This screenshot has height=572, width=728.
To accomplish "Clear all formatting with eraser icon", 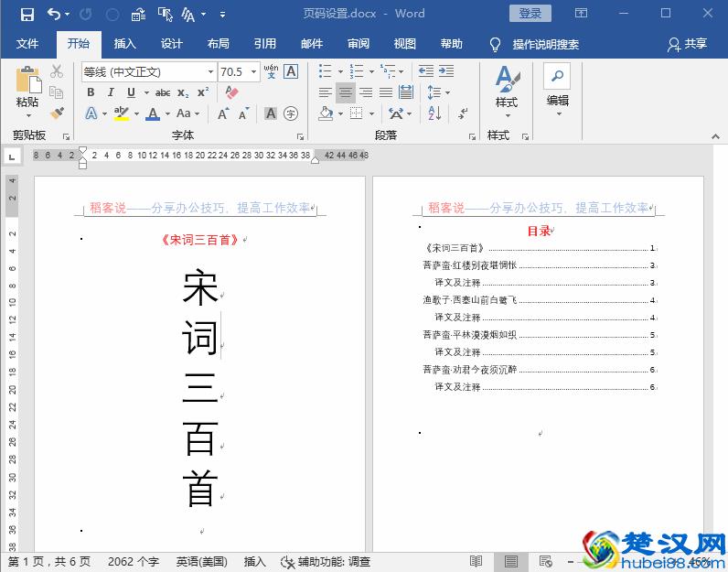I will point(231,92).
